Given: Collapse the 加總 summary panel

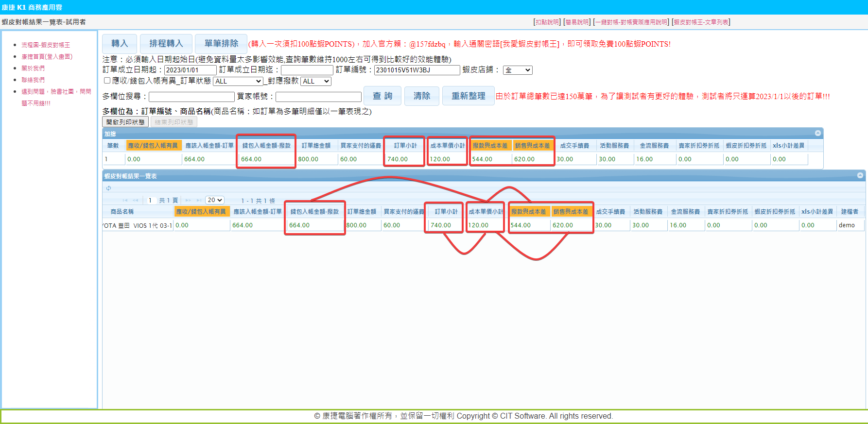Looking at the screenshot, I should point(818,133).
